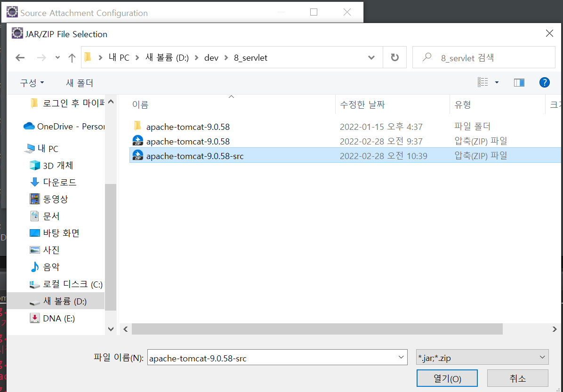Open '로컬 디스크 (C:)' in the sidebar

(x=66, y=285)
